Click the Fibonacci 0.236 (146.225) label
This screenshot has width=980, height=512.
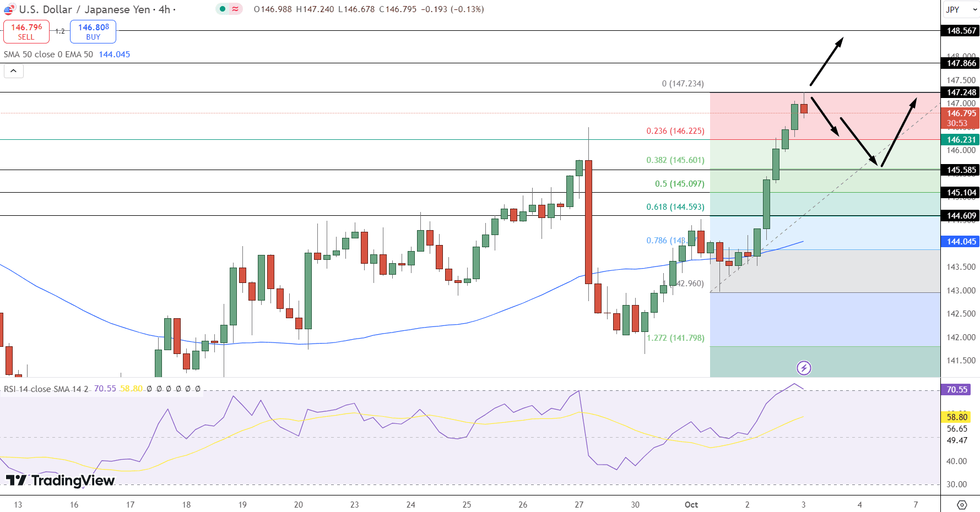coord(675,131)
